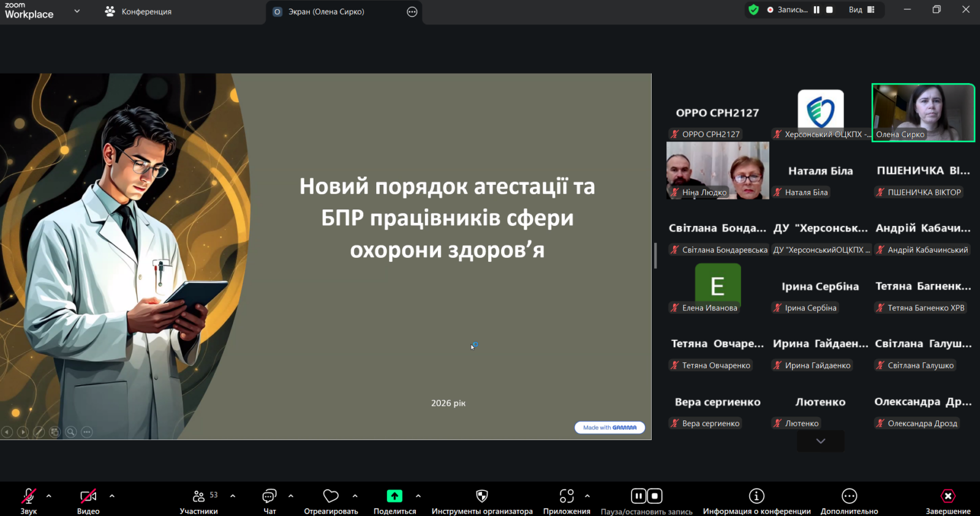
Task: Open the Участники participants panel
Action: [199, 496]
